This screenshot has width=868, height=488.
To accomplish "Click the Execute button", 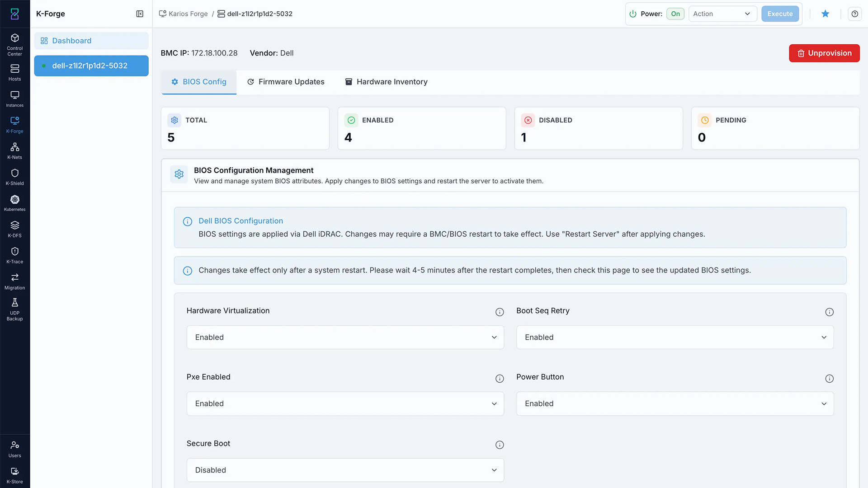I will pos(780,14).
